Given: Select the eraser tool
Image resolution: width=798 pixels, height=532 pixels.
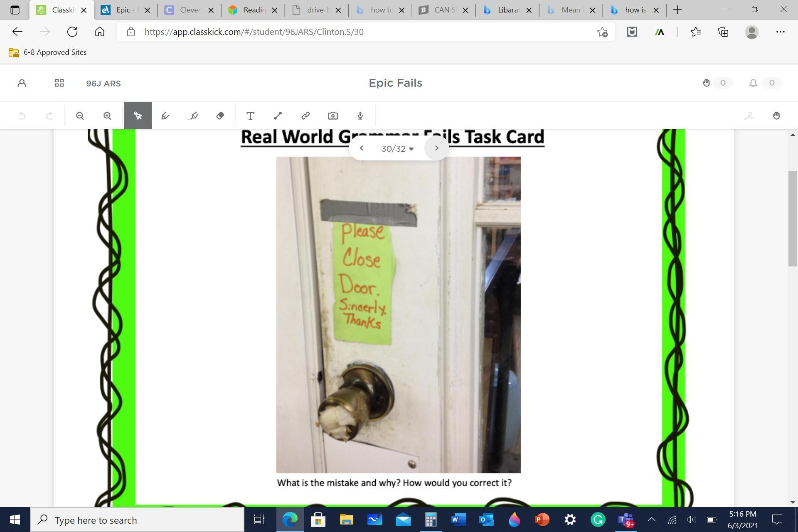Looking at the screenshot, I should (x=220, y=116).
